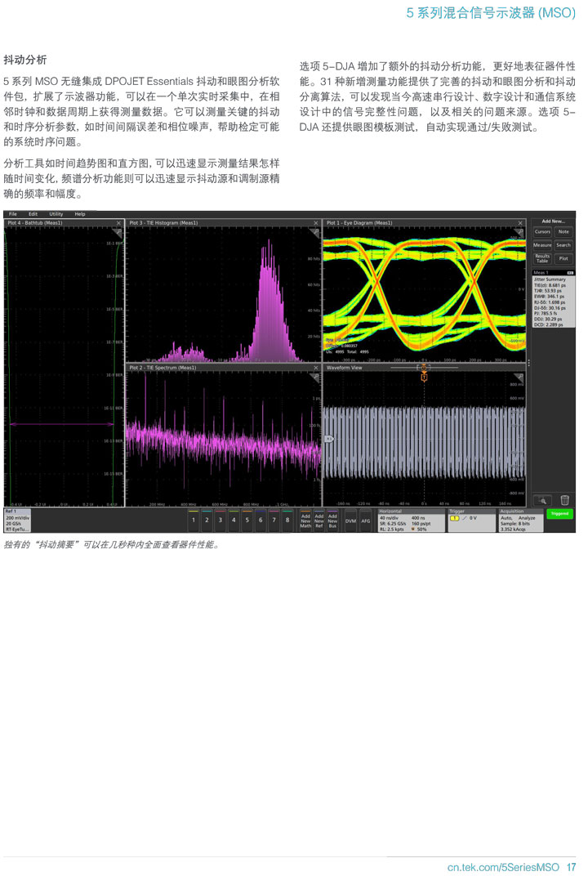This screenshot has height=876, width=588.
Task: Turn on channel 8
Action: (x=287, y=520)
